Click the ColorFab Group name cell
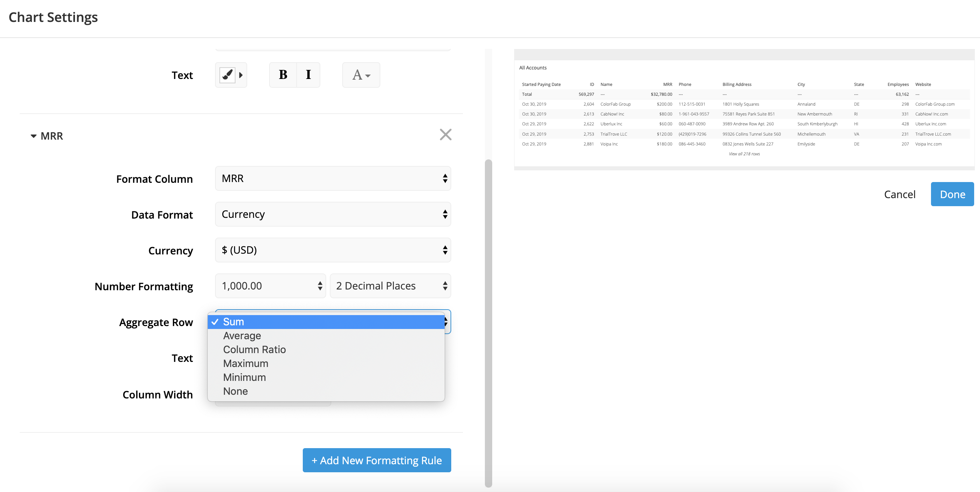980x492 pixels. (x=615, y=104)
